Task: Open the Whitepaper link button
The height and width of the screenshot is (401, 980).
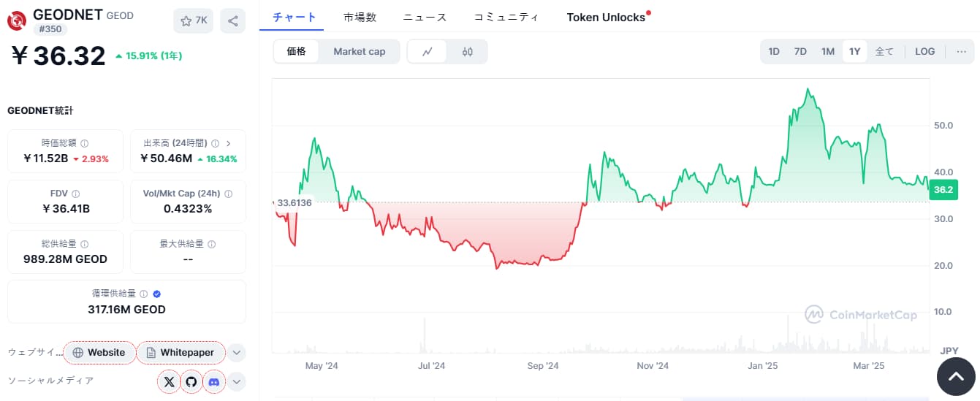Action: (181, 353)
